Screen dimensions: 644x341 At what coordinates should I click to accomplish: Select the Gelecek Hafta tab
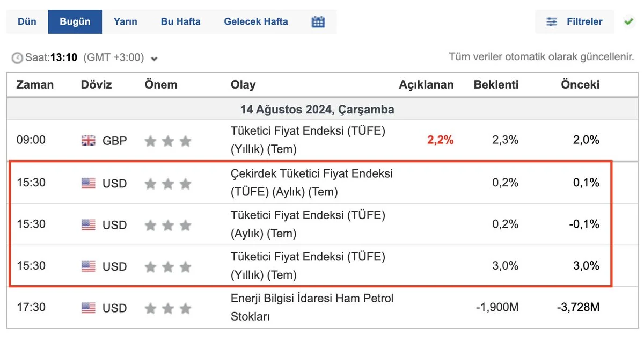coord(255,22)
